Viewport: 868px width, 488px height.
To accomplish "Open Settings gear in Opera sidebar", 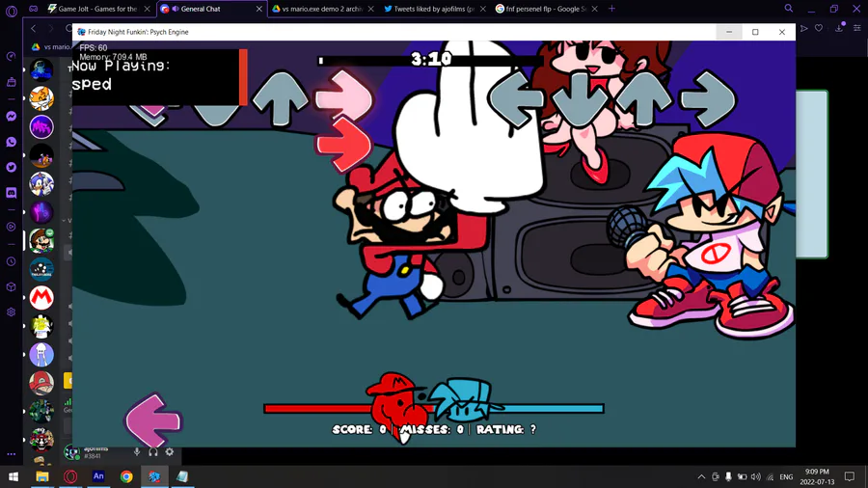I will pos(11,312).
